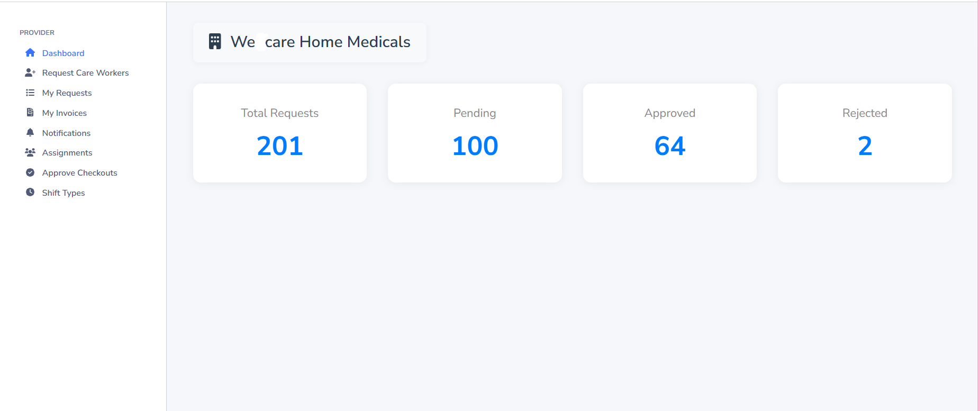
Task: Select the Rejected count card
Action: click(x=865, y=133)
